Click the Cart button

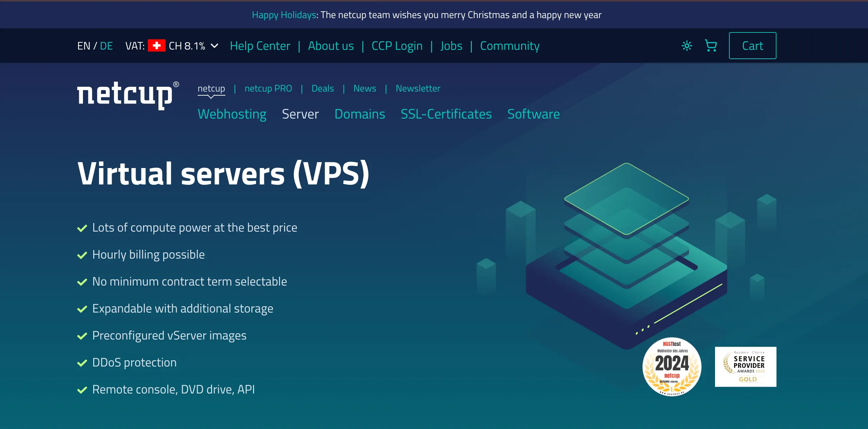[753, 46]
